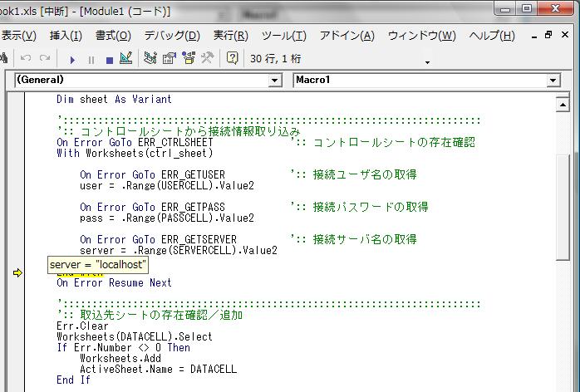Click the Help question mark icon
Image resolution: width=580 pixels, height=392 pixels.
[x=233, y=58]
